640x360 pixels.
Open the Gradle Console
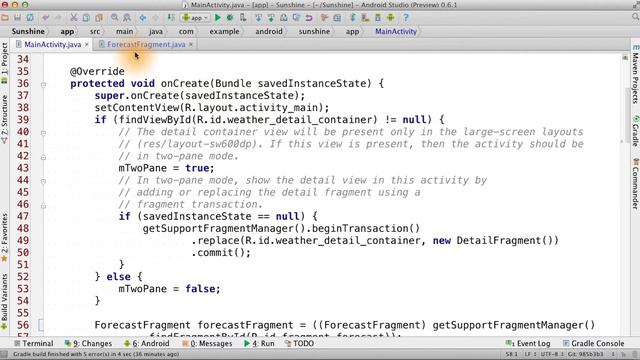(593, 343)
